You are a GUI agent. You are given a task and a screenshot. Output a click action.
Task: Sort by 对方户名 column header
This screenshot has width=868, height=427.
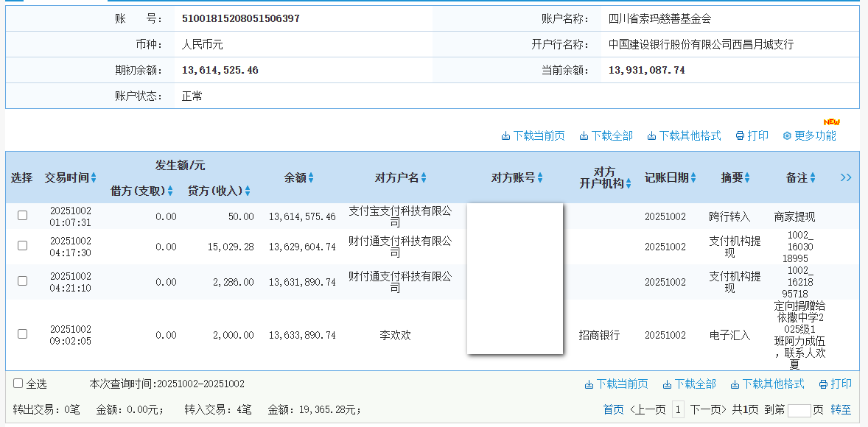pyautogui.click(x=400, y=177)
